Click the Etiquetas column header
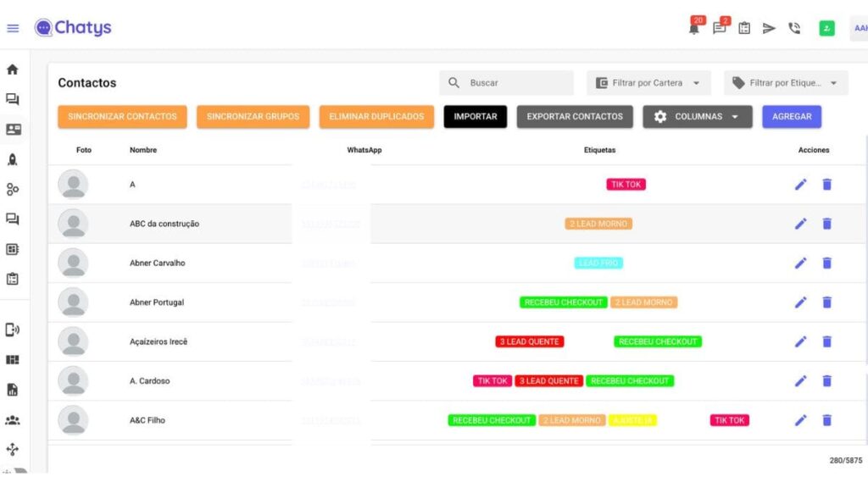 pyautogui.click(x=599, y=150)
